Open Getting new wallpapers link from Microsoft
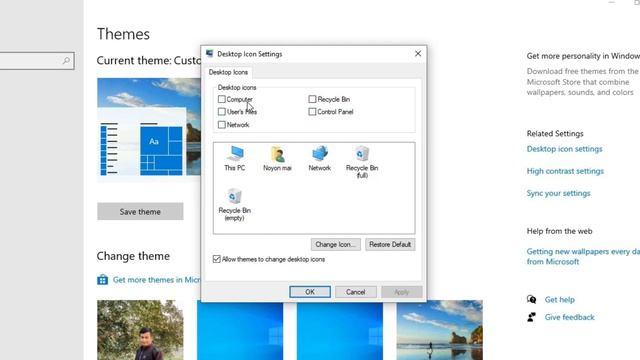 [583, 257]
